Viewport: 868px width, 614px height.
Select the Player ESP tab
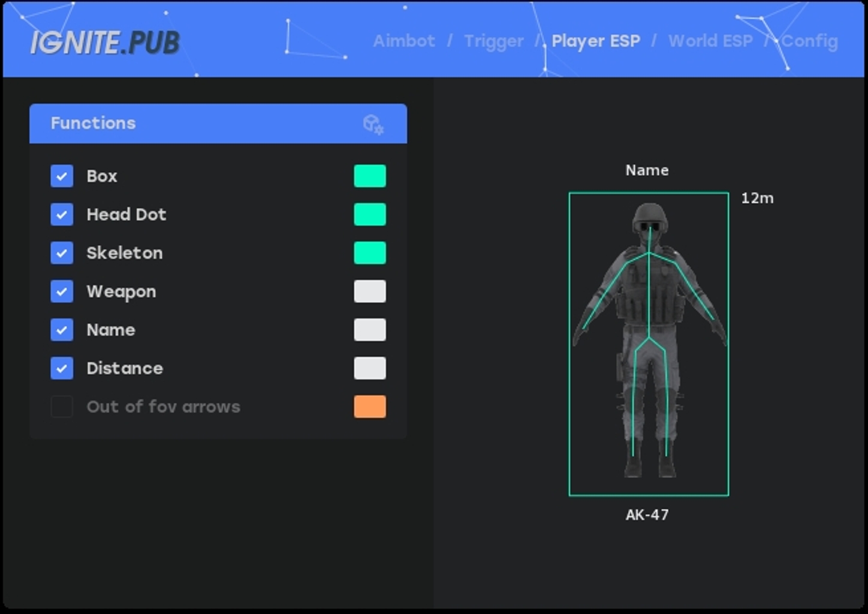pyautogui.click(x=595, y=41)
